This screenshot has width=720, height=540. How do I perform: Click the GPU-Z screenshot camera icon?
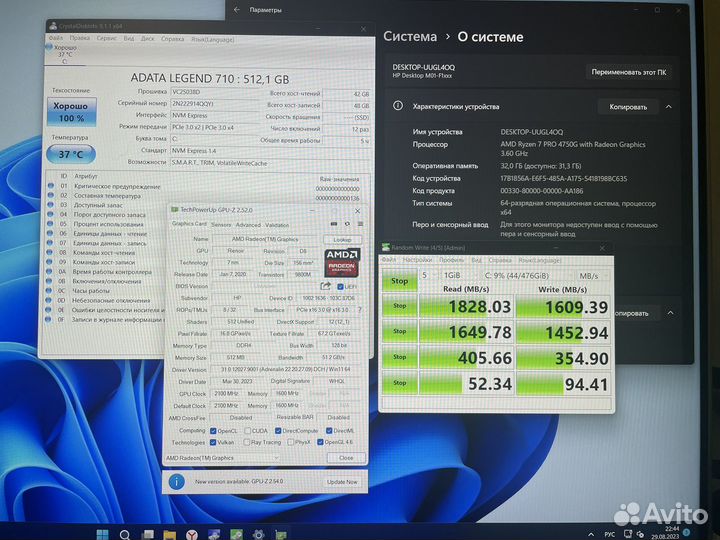334,224
